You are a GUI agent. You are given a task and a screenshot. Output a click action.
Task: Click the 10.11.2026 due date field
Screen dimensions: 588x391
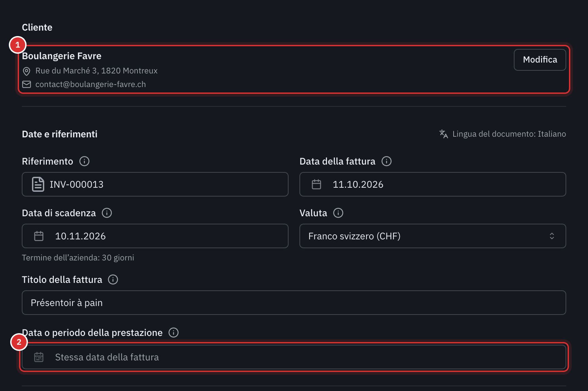155,236
